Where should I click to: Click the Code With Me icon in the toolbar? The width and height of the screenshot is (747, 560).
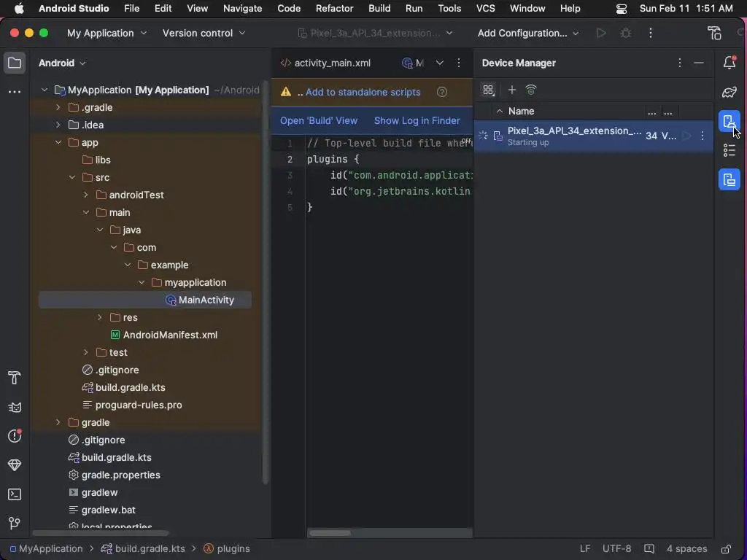[714, 33]
